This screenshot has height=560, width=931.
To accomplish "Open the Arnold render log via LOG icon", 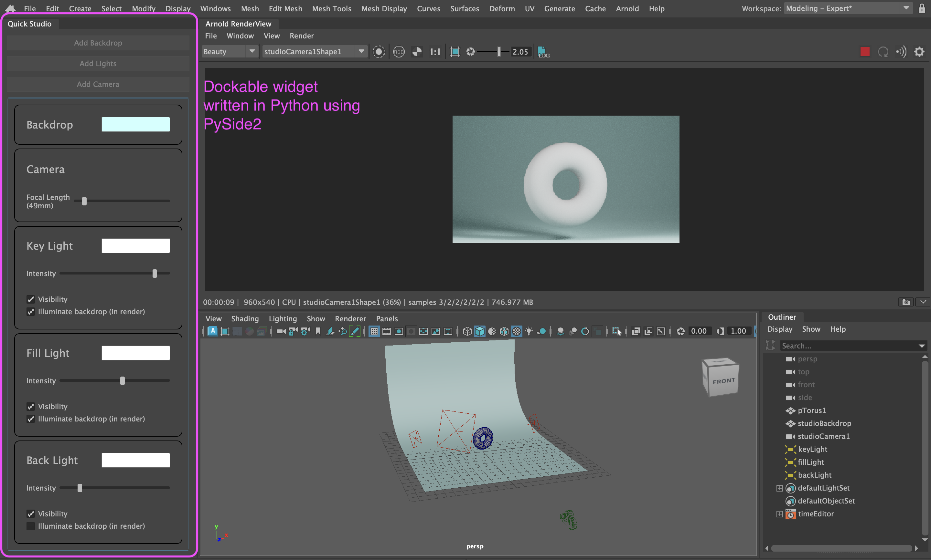I will (x=543, y=52).
